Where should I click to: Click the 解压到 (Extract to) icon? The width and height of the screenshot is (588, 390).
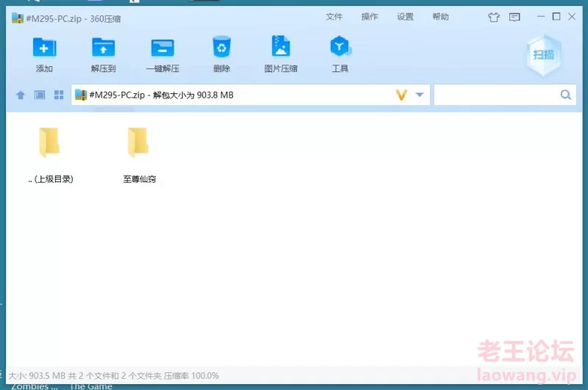pyautogui.click(x=103, y=48)
